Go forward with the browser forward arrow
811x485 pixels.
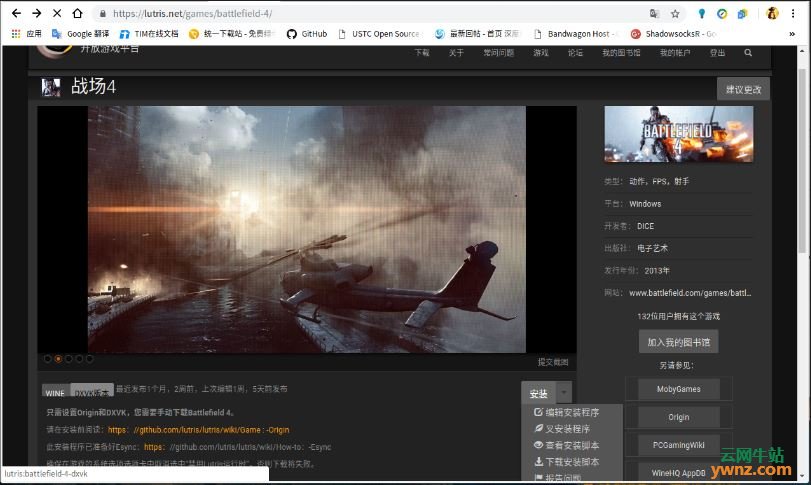pos(37,13)
